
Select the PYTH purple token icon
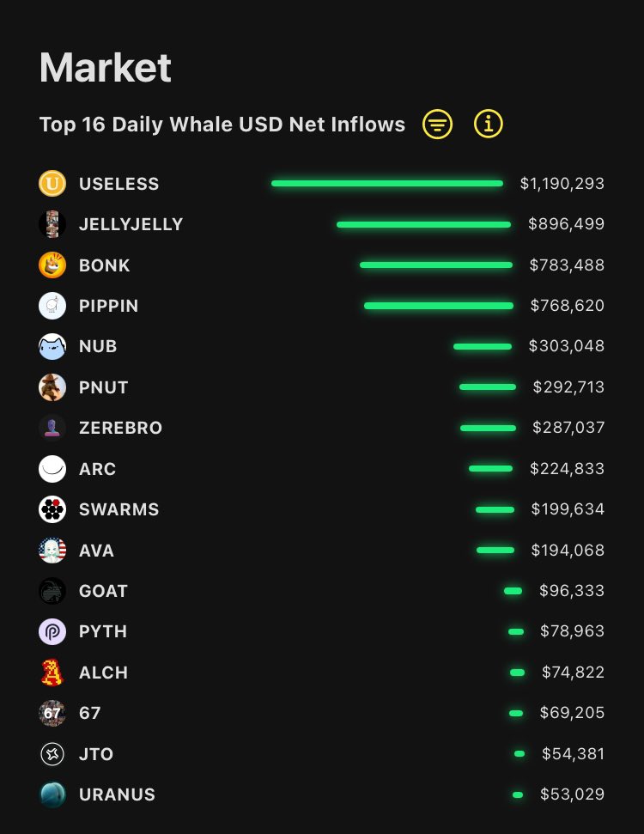click(52, 631)
